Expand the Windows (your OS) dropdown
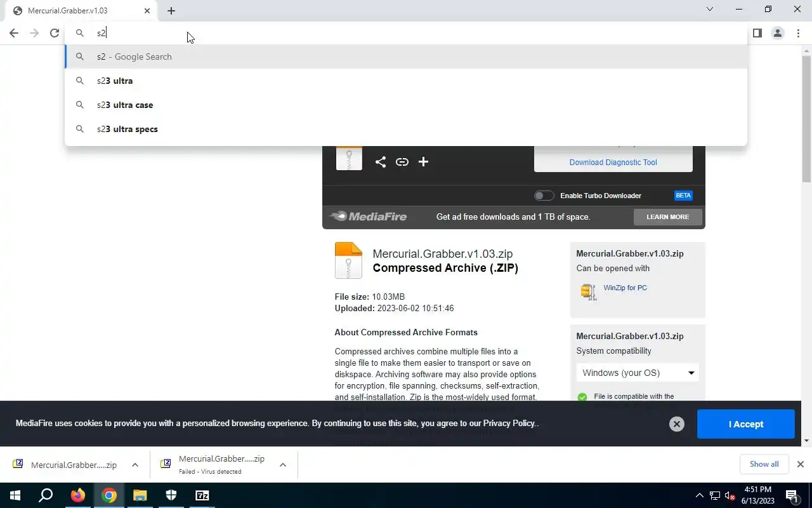 (638, 373)
